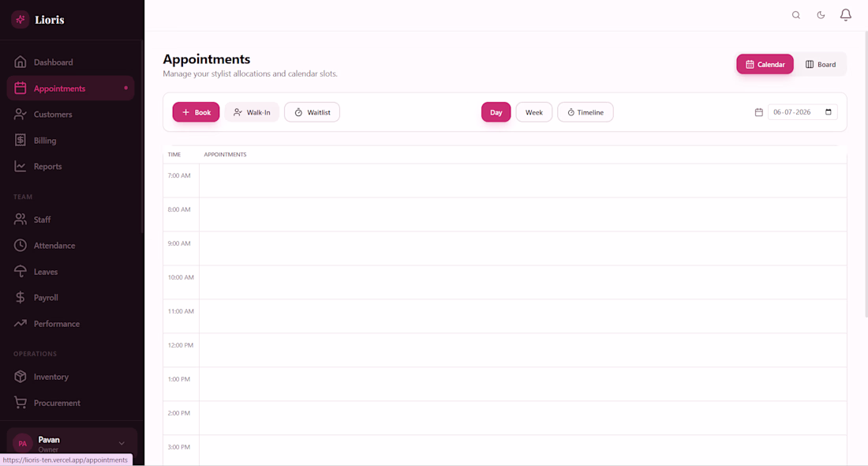The height and width of the screenshot is (466, 868).
Task: Click the Book appointment button
Action: 196,112
